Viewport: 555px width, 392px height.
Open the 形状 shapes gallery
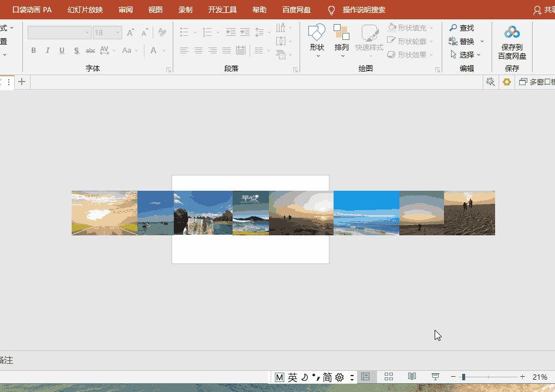pyautogui.click(x=317, y=40)
